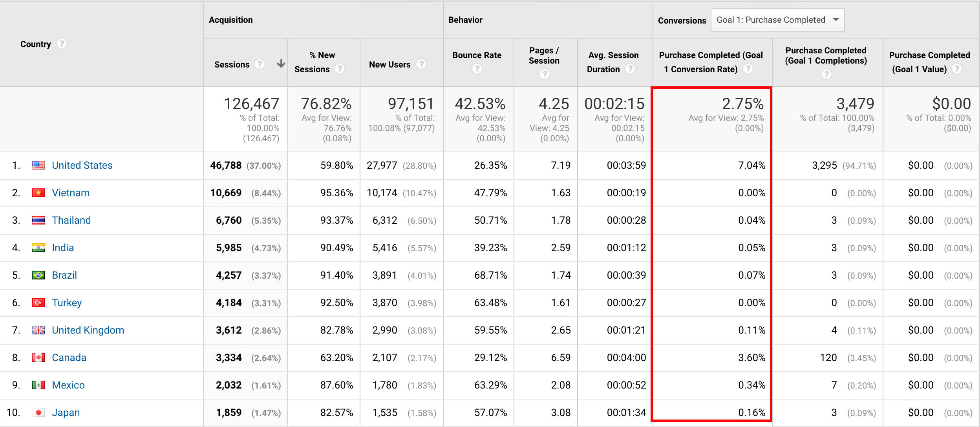Open help icon for % New Sessions
This screenshot has width=980, height=427.
coord(340,69)
